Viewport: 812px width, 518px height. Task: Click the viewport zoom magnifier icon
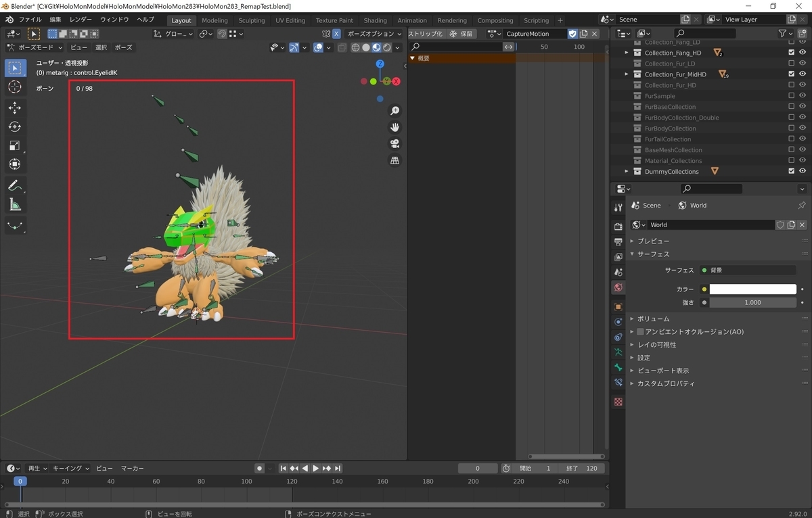pyautogui.click(x=395, y=111)
